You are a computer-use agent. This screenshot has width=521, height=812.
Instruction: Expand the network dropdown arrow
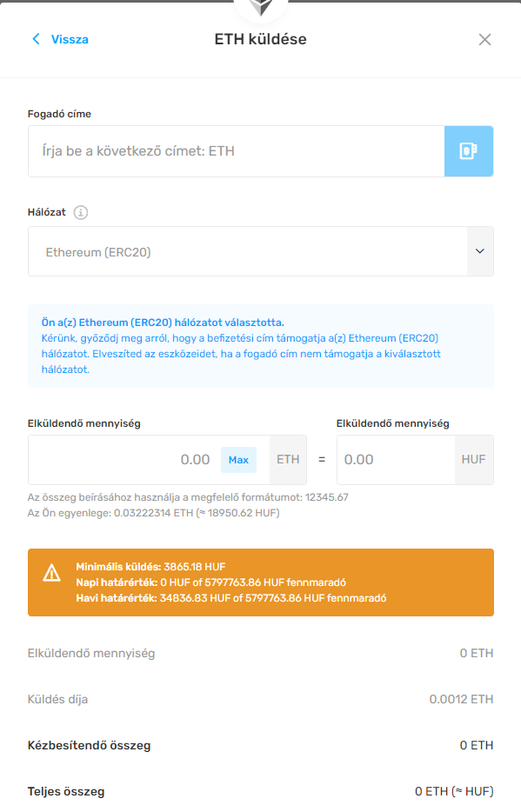click(480, 251)
